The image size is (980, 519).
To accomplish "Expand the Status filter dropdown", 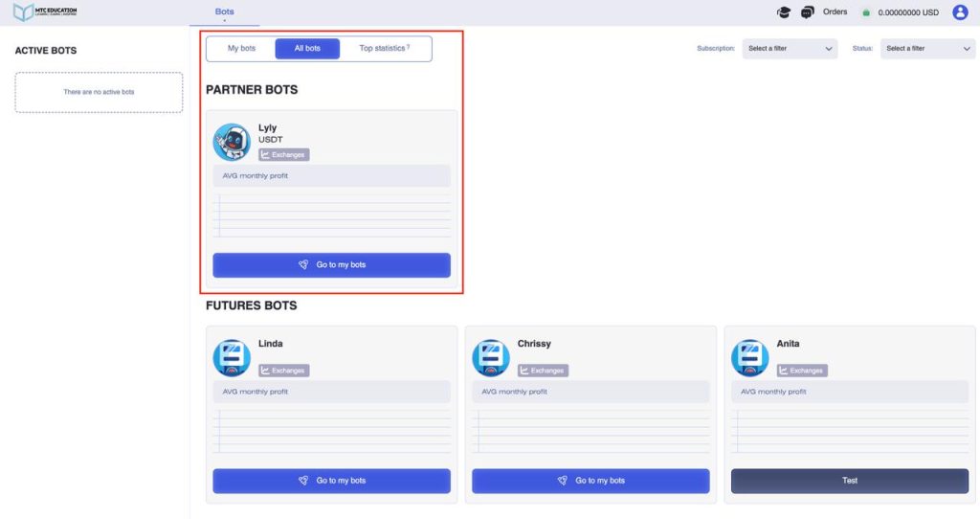I will [x=927, y=49].
